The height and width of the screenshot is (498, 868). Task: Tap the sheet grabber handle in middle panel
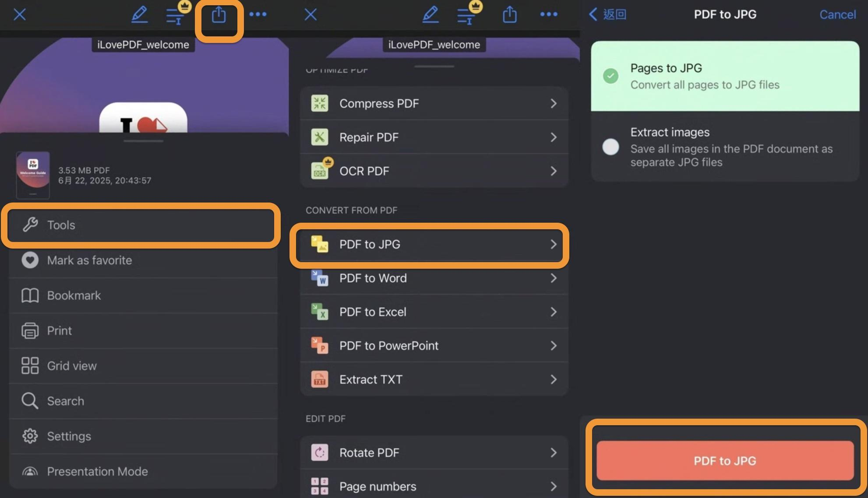tap(434, 67)
